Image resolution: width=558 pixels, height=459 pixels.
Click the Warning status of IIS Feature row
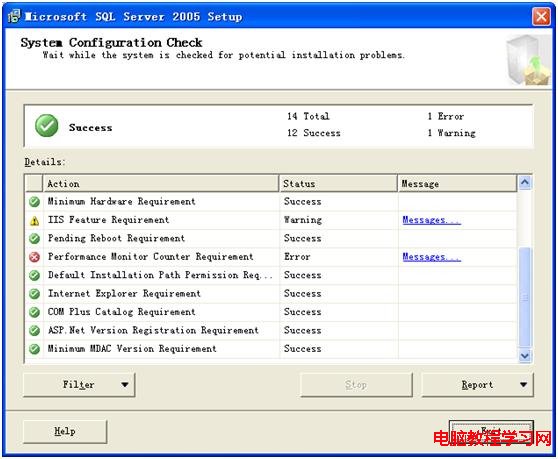point(303,220)
